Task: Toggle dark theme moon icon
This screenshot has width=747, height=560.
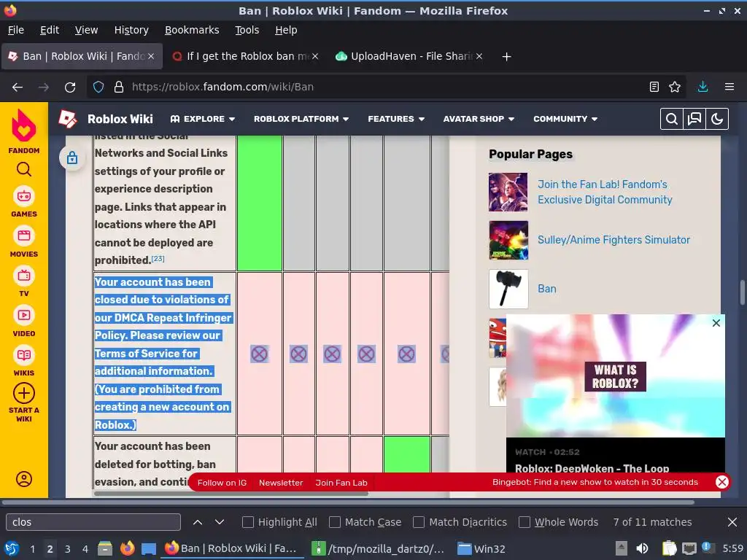Action: (x=717, y=119)
